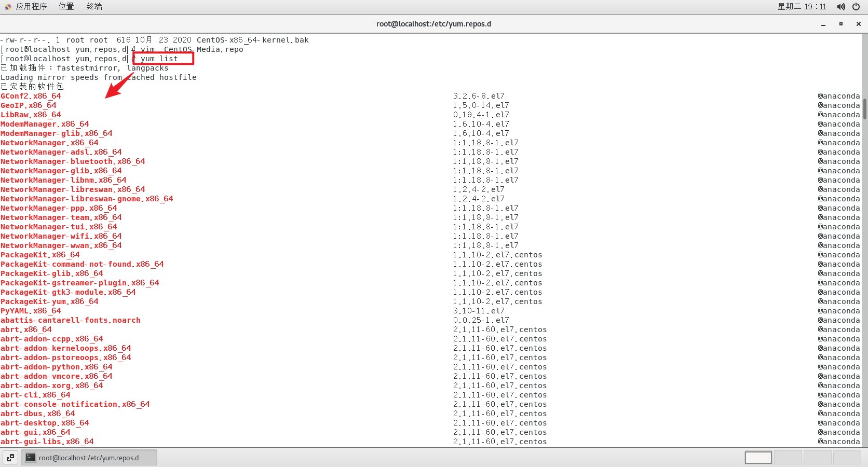Click the abrt-dbus.x86_64 entry
Screen dimensions: 868x467
point(38,414)
